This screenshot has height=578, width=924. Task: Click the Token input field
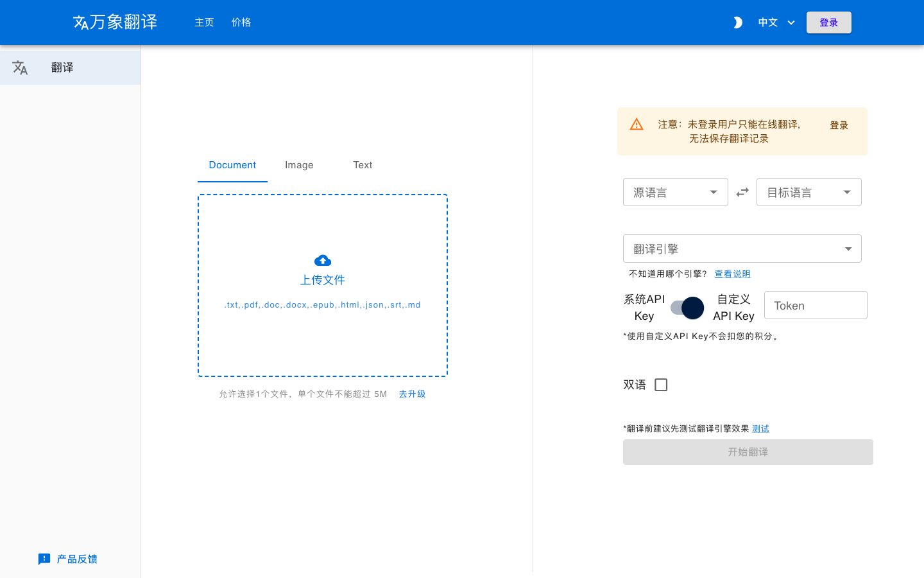(x=816, y=305)
